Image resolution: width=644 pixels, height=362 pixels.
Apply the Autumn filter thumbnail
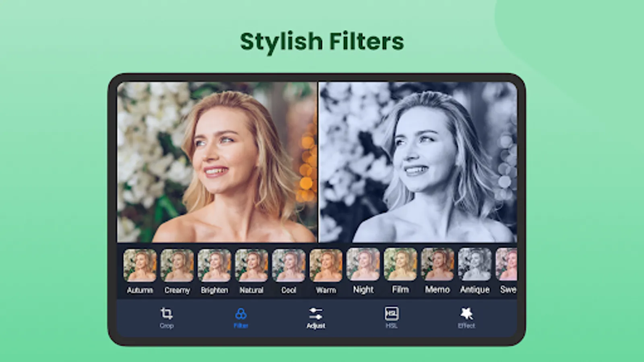(x=140, y=265)
